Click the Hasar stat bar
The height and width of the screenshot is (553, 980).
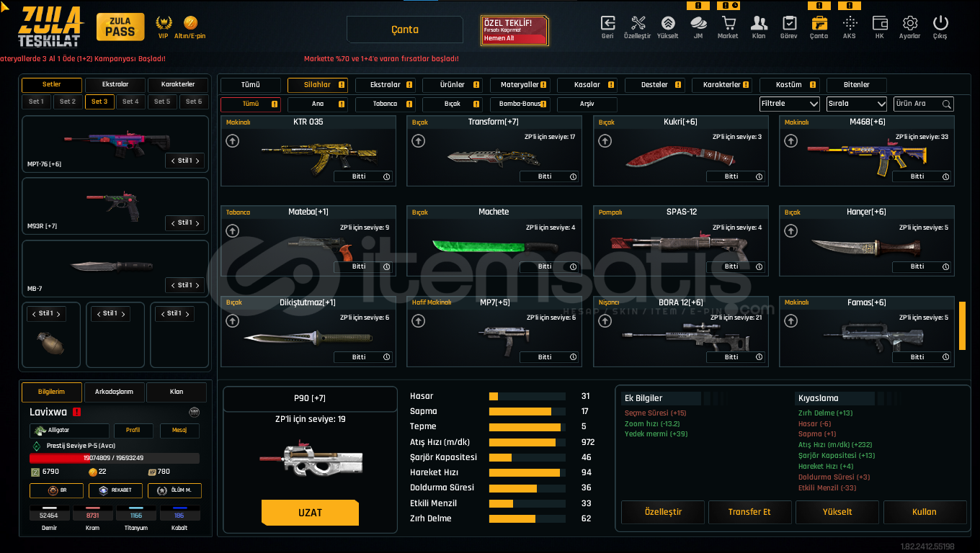tap(528, 397)
